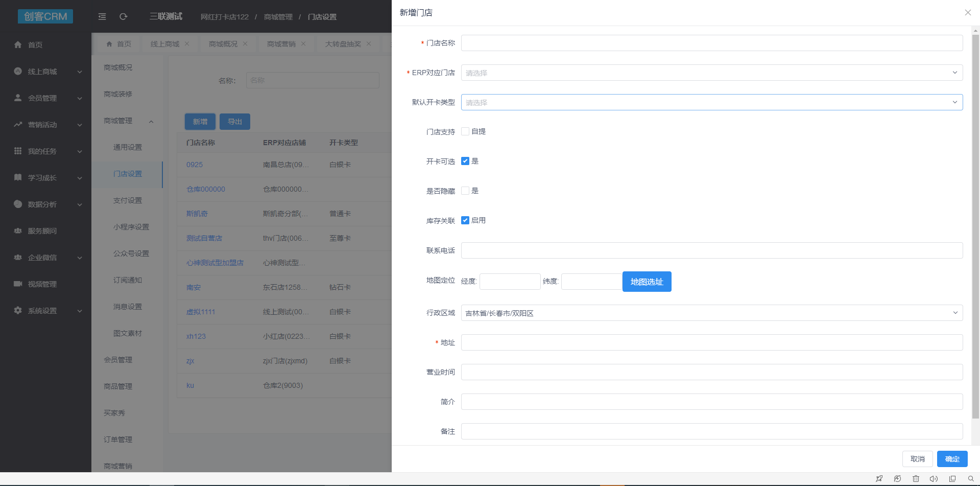The height and width of the screenshot is (486, 980).
Task: Expand the 线上商城 sidebar chevron
Action: (80, 72)
